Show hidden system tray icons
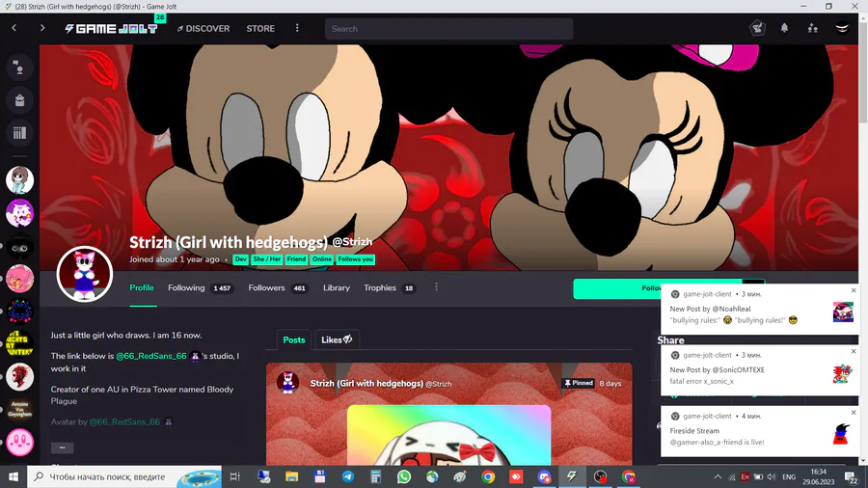868x488 pixels. (x=718, y=476)
